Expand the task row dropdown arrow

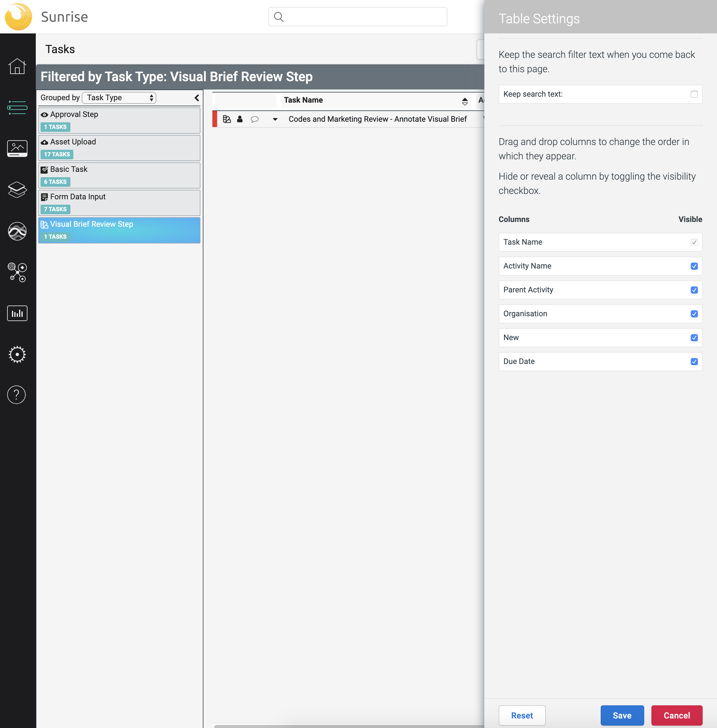click(x=275, y=119)
